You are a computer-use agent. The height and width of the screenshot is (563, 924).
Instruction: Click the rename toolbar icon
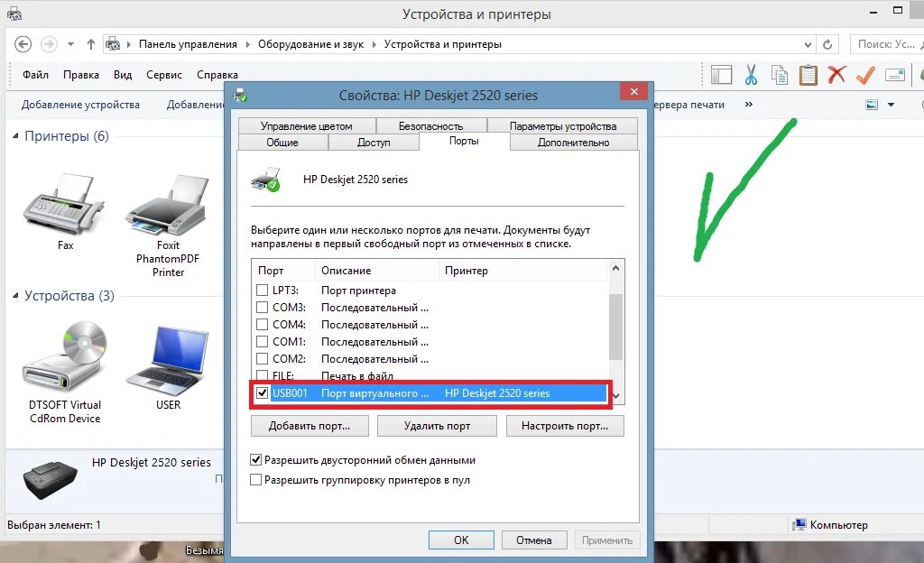[894, 75]
